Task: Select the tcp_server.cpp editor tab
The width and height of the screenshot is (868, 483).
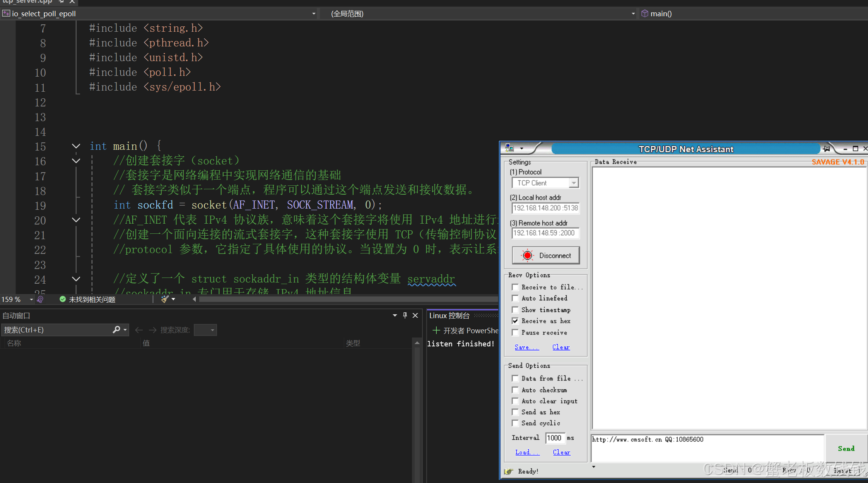Action: coord(27,2)
